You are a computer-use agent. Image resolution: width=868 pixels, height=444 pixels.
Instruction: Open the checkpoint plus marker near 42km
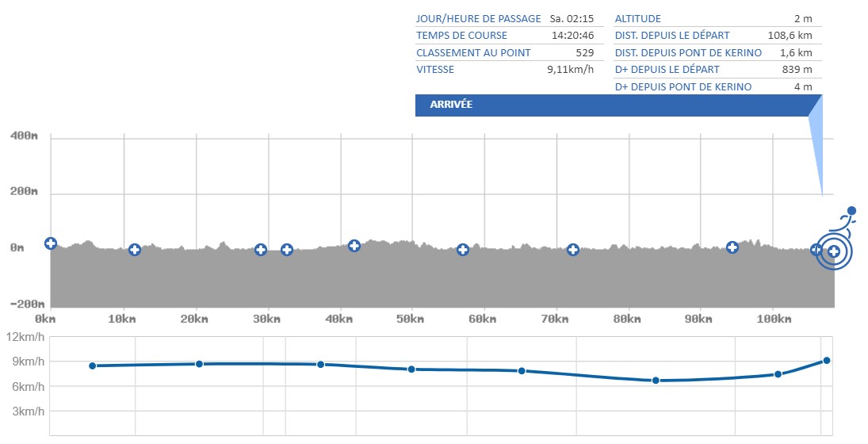pos(354,246)
